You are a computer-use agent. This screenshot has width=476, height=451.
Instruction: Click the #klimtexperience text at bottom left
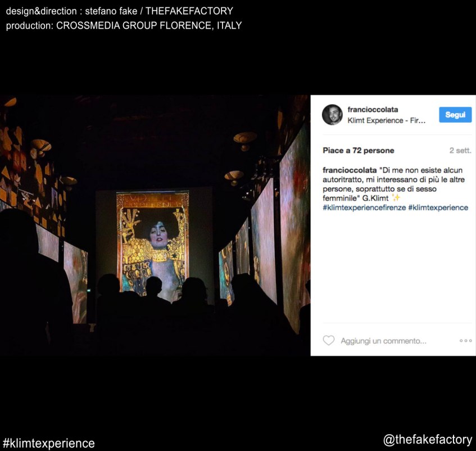(48, 443)
